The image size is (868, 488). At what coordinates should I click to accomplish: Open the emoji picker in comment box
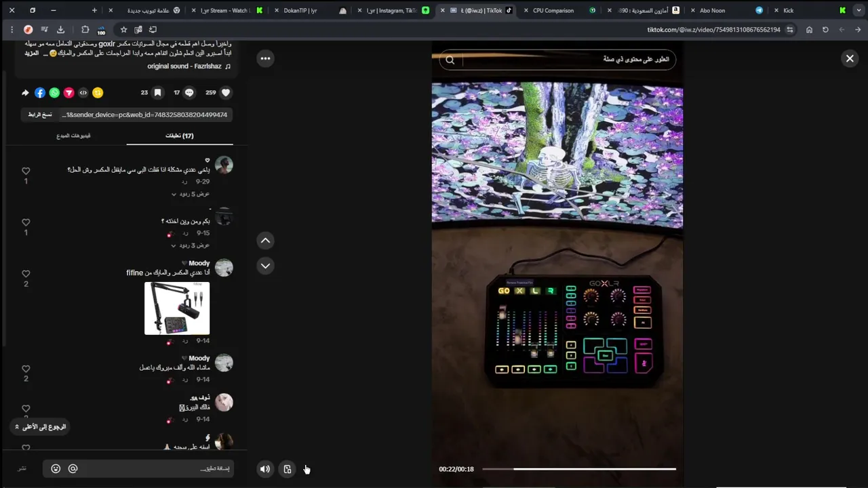pyautogui.click(x=56, y=468)
